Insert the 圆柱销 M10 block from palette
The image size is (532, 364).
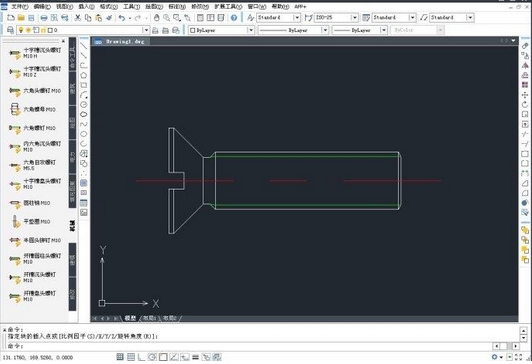click(30, 203)
